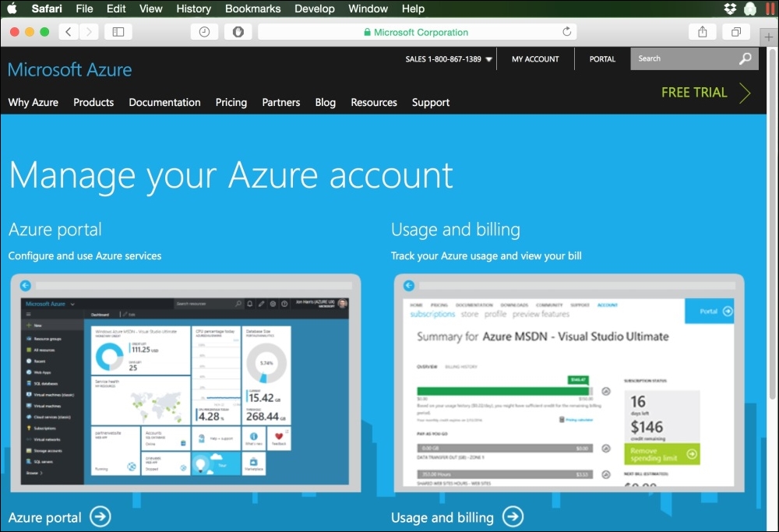This screenshot has width=779, height=532.
Task: Click the Manage your Azure account title
Action: [231, 176]
